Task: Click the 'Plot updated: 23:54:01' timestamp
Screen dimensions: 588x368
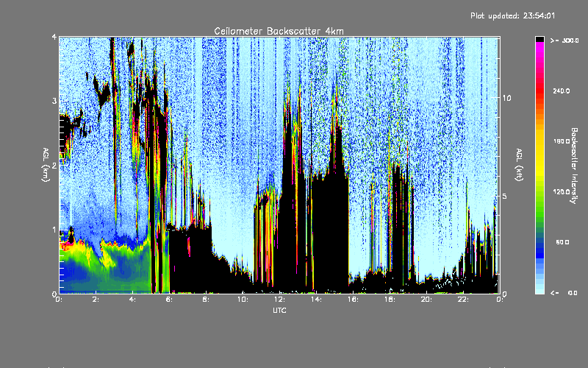Action: pos(512,15)
